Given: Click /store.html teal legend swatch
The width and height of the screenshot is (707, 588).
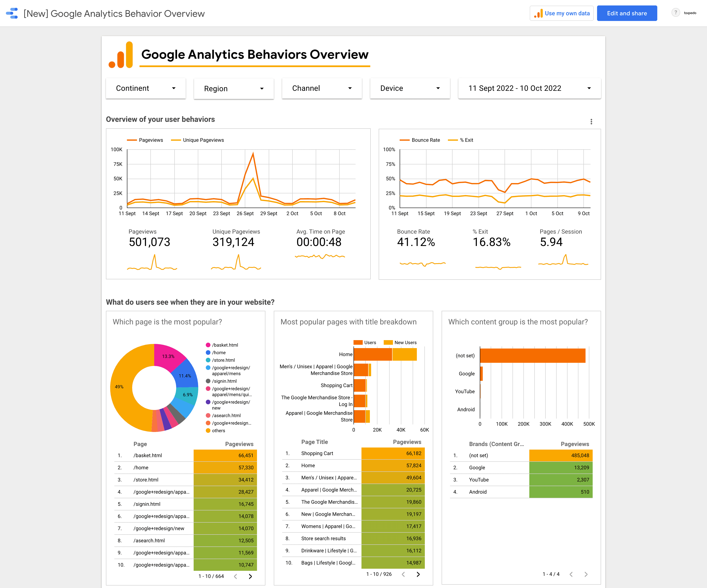Looking at the screenshot, I should coord(208,360).
